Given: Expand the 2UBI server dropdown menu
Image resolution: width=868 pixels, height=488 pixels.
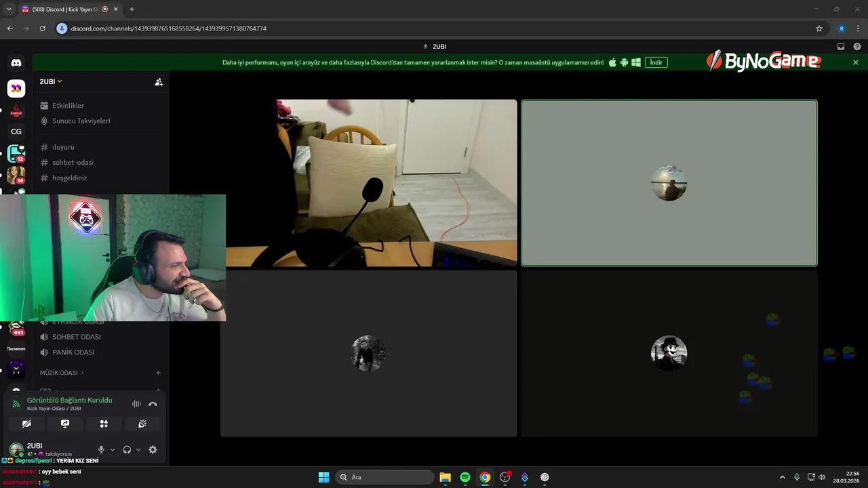Looking at the screenshot, I should point(51,81).
